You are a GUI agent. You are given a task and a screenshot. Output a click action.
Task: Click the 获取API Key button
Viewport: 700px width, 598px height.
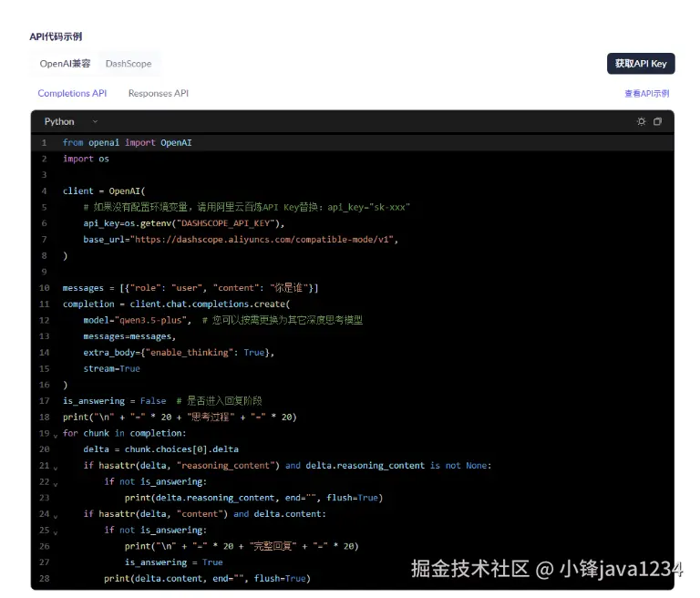click(641, 64)
